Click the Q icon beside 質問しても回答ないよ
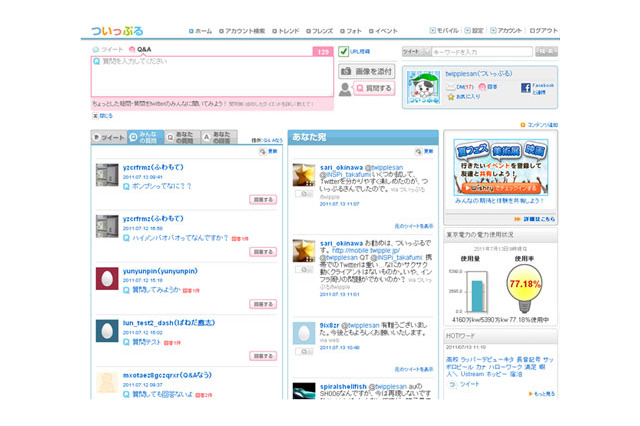 (x=126, y=394)
